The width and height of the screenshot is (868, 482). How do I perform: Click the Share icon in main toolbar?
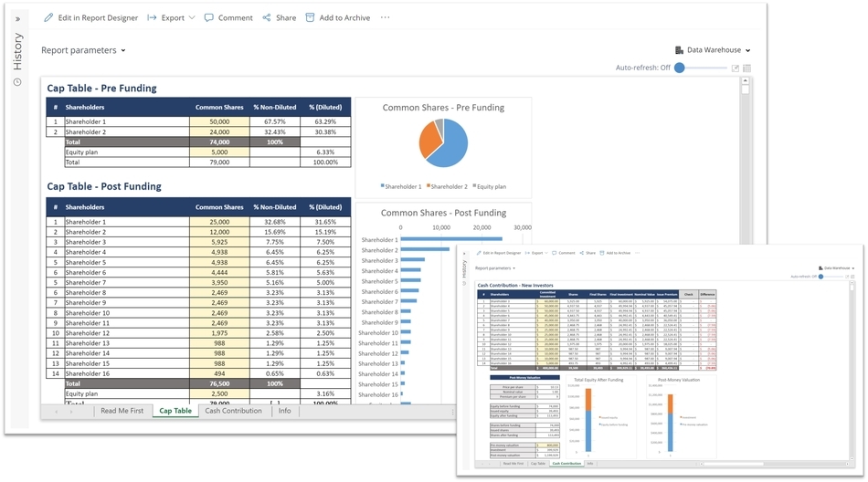tap(267, 17)
